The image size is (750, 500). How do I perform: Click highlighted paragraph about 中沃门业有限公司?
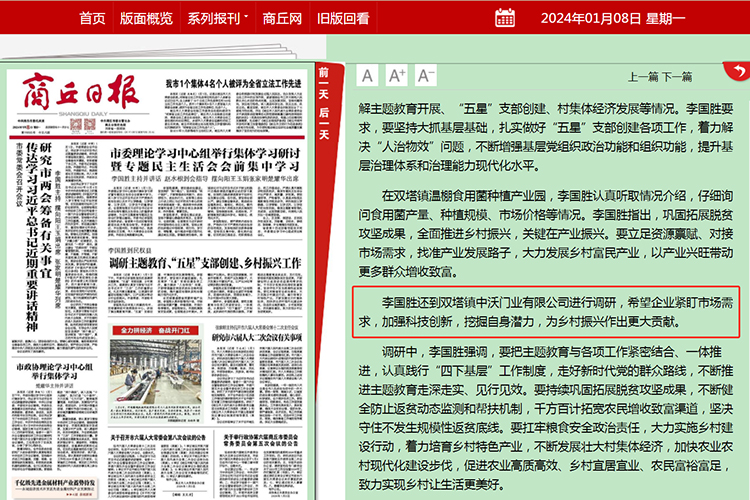click(x=546, y=312)
